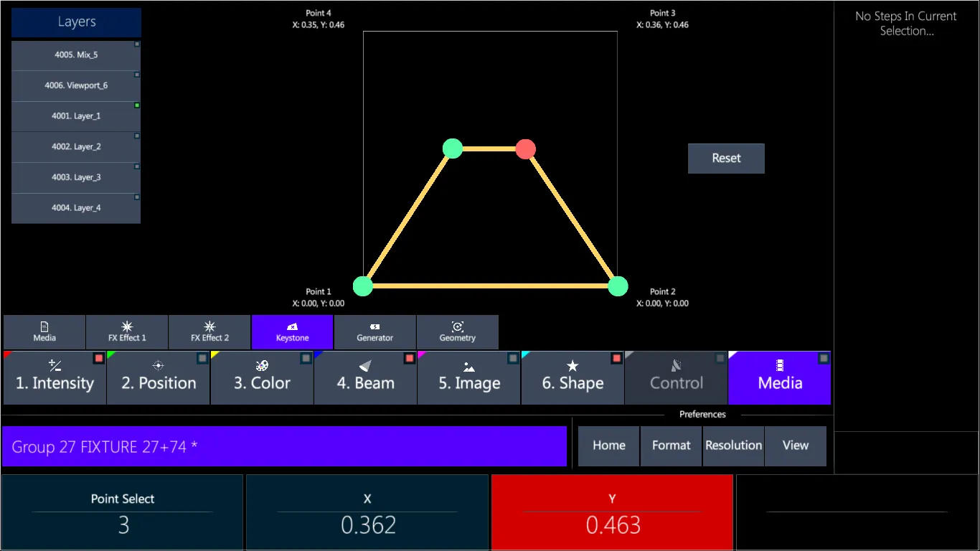Switch to the Generator tab

(374, 332)
